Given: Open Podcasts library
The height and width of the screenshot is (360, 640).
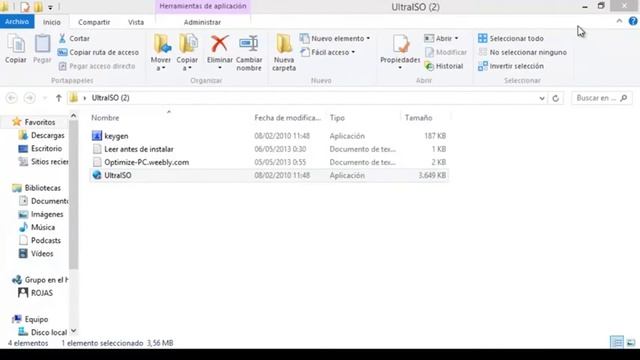Looking at the screenshot, I should pos(40,240).
